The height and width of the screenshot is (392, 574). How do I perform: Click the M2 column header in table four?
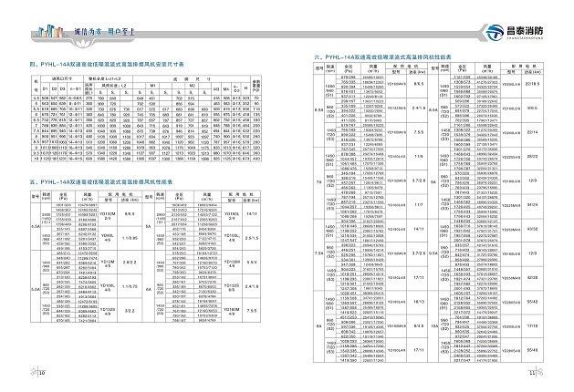[x=193, y=85]
